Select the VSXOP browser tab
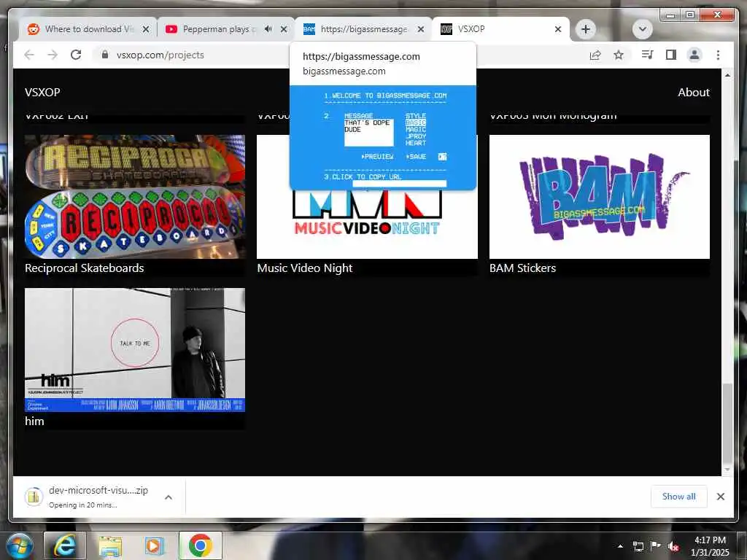This screenshot has width=747, height=560. [x=495, y=29]
